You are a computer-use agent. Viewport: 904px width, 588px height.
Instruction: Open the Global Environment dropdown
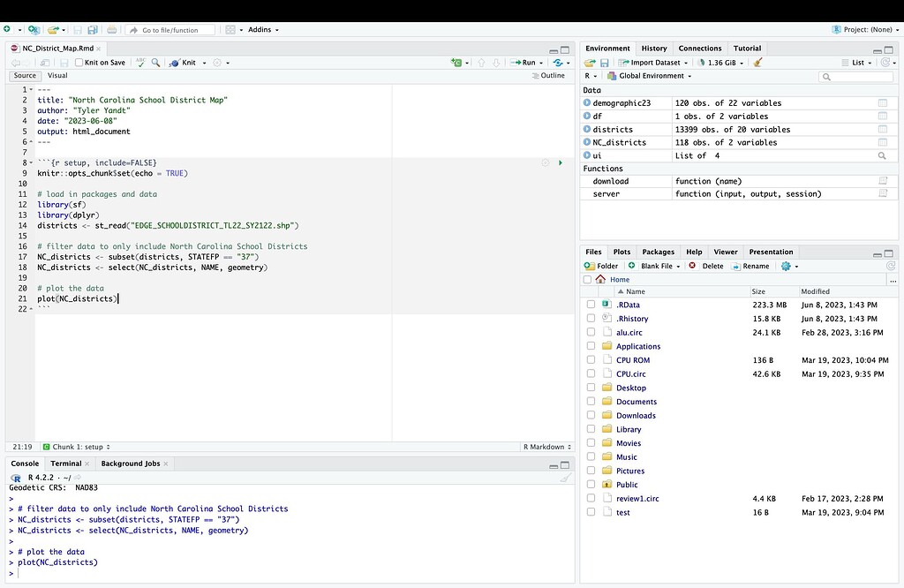pos(649,76)
